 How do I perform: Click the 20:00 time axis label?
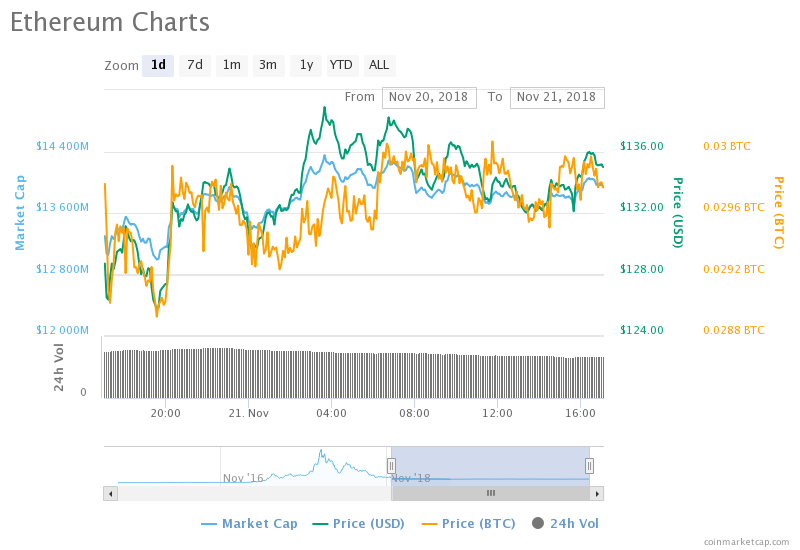pos(165,413)
